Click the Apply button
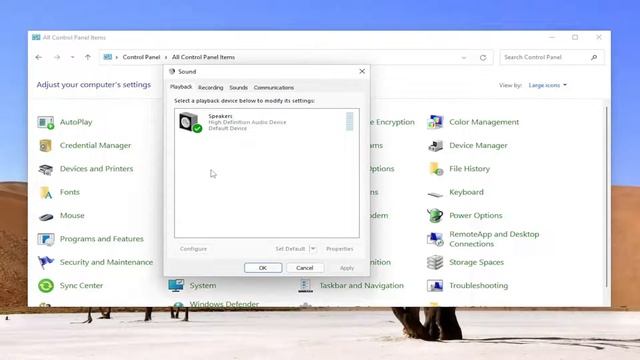Screen dimensions: 640x360 click(347, 268)
